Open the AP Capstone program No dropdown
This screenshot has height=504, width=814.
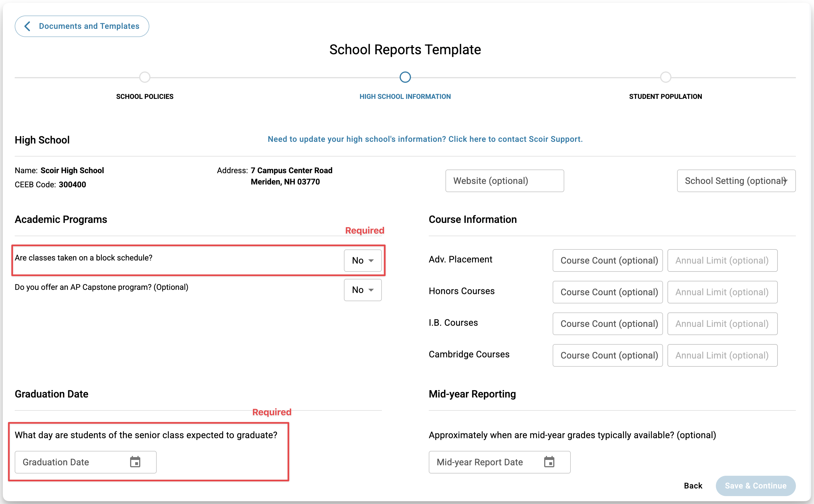click(363, 290)
